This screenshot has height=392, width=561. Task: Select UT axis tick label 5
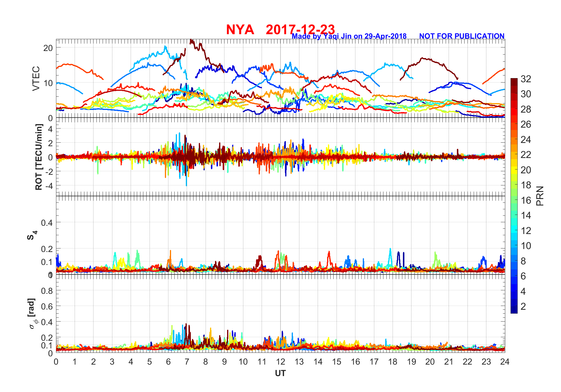(x=150, y=362)
